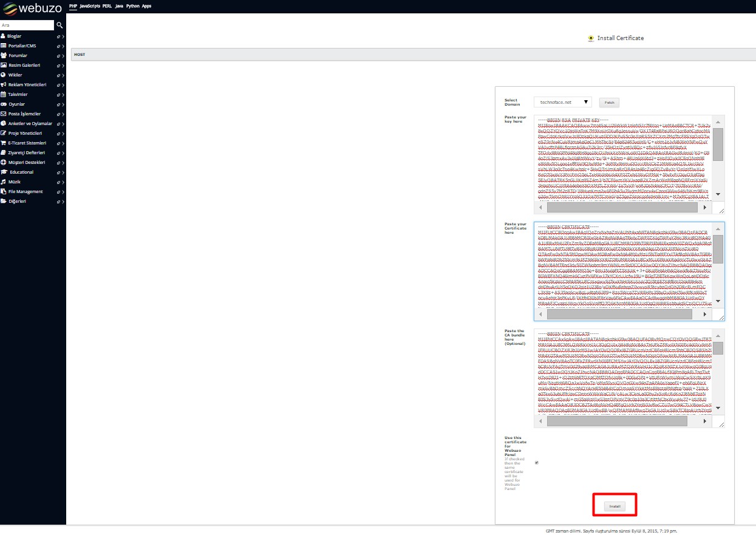The width and height of the screenshot is (756, 538).
Task: Click the Fetch button
Action: 609,103
